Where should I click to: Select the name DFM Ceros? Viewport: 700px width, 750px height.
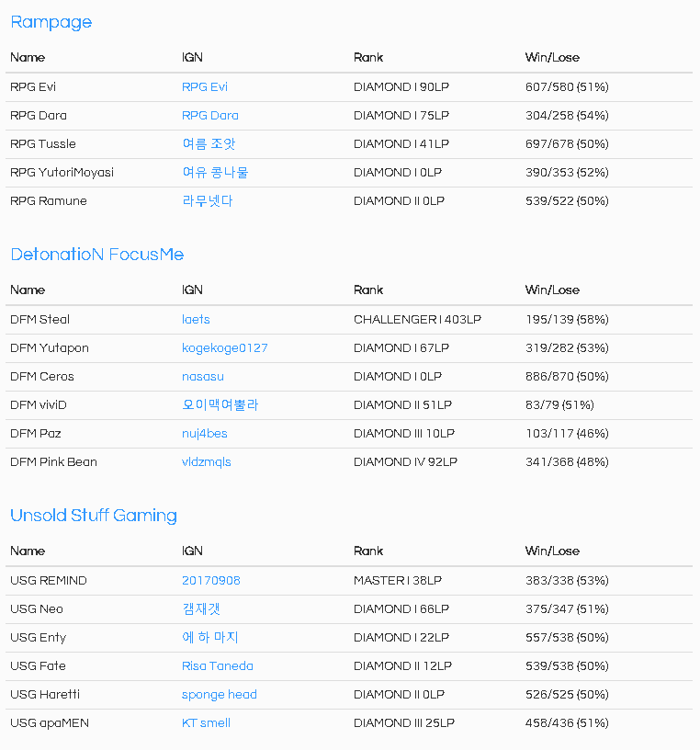(x=42, y=377)
